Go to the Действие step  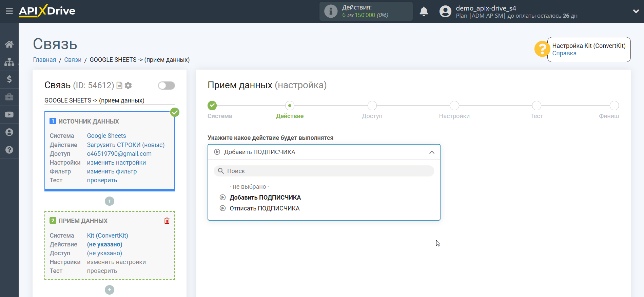coord(290,106)
